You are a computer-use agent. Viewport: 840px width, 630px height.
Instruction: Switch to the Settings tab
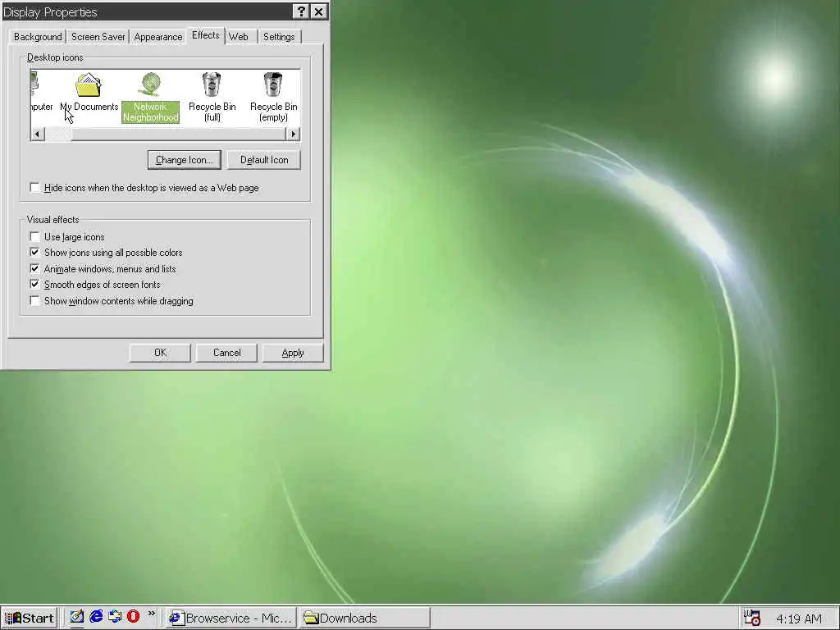(x=279, y=37)
